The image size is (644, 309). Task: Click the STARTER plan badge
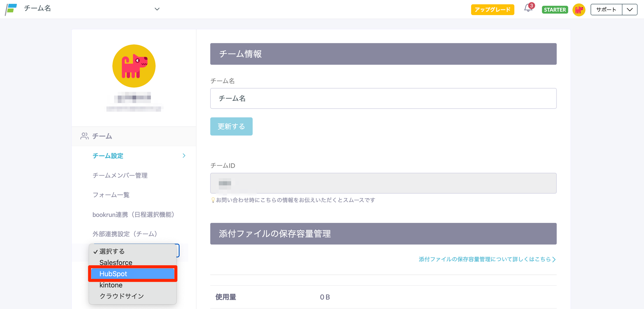555,10
